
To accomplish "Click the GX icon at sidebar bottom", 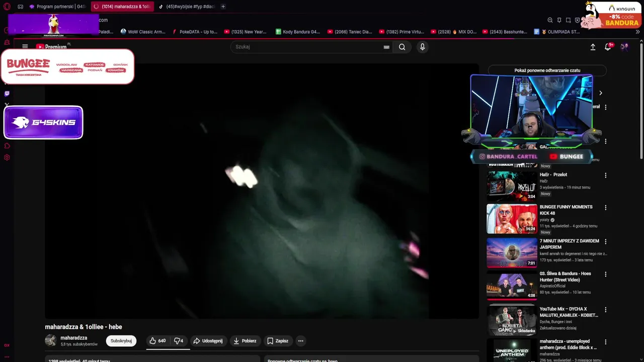I will click(7, 345).
